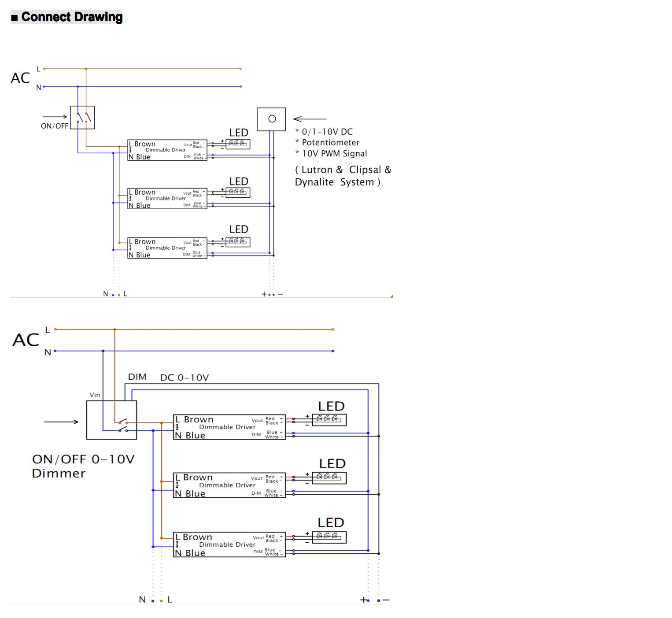The height and width of the screenshot is (618, 672).
Task: Click the third Dimmable Driver box in the 0-10V dimmer diagram
Action: [x=229, y=545]
